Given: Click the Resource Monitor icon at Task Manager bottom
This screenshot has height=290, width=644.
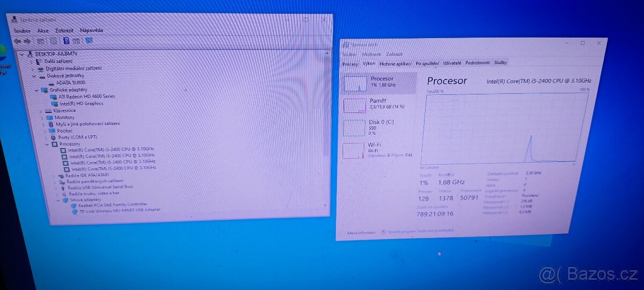Looking at the screenshot, I should point(384,232).
